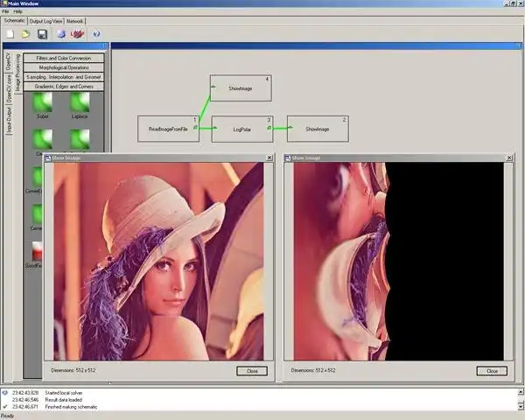Select ShowImage node numbered 2
525x420 pixels.
click(x=318, y=129)
